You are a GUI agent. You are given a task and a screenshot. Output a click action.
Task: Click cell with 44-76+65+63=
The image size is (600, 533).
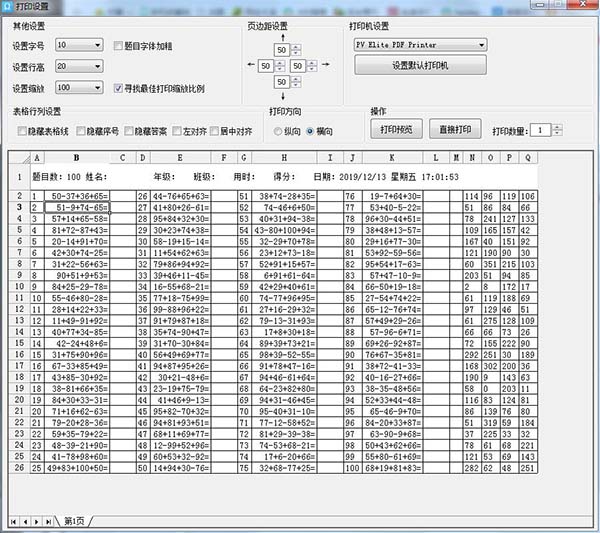point(180,196)
